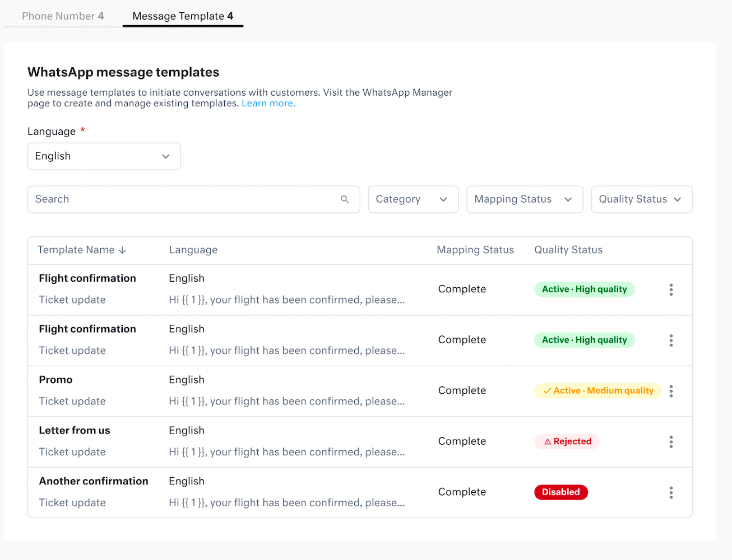This screenshot has width=732, height=560.
Task: Open kebab menu for Promo row
Action: 671,391
